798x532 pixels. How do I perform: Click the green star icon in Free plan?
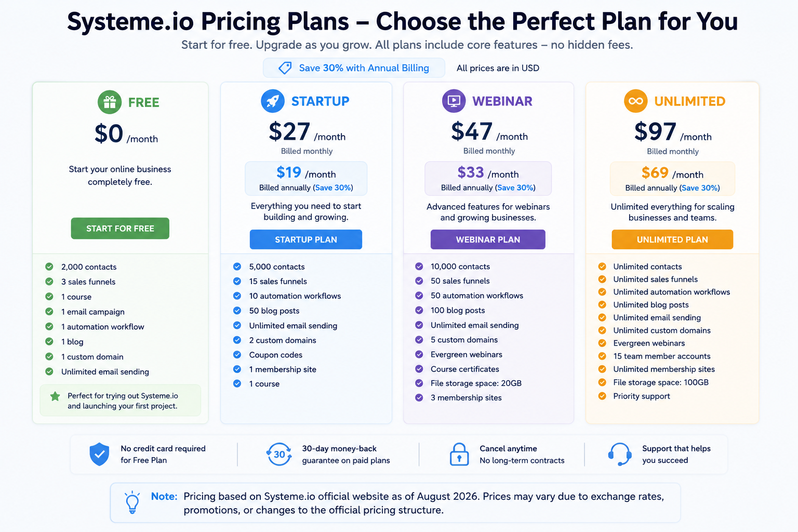click(x=55, y=396)
